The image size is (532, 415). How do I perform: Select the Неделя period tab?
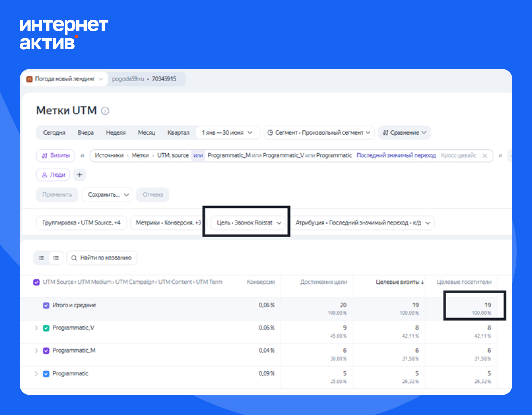pos(116,133)
